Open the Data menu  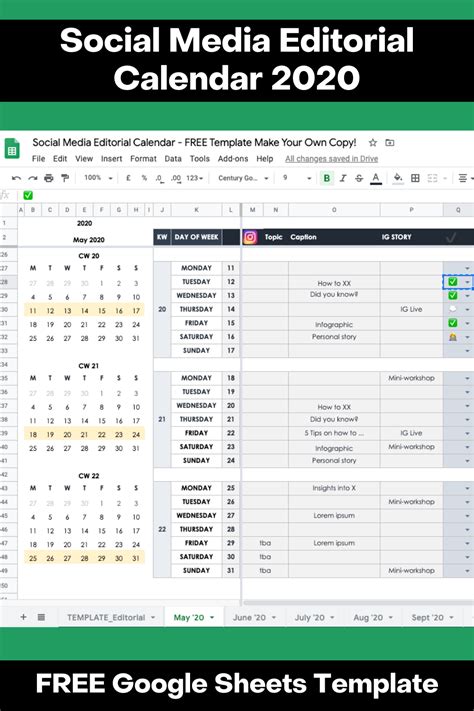pyautogui.click(x=173, y=159)
